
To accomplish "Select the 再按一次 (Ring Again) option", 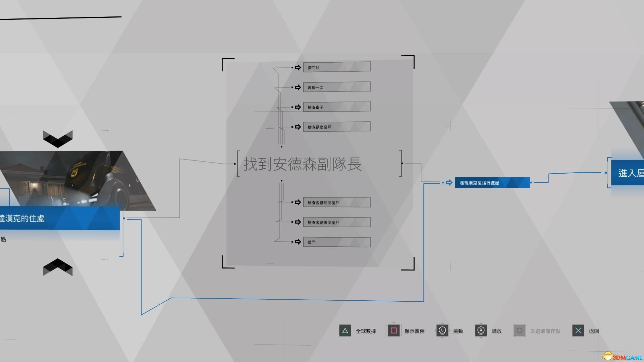I will tap(337, 87).
